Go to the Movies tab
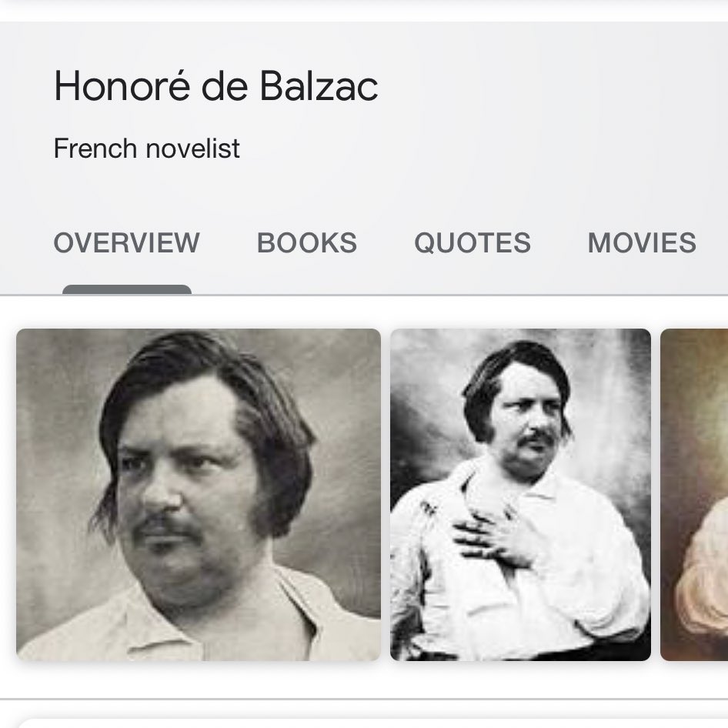The image size is (728, 728). (x=641, y=243)
